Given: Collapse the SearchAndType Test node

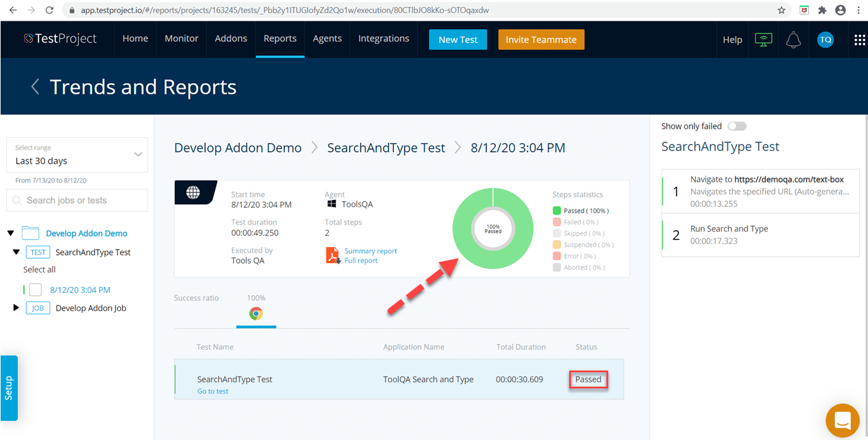Looking at the screenshot, I should click(16, 253).
